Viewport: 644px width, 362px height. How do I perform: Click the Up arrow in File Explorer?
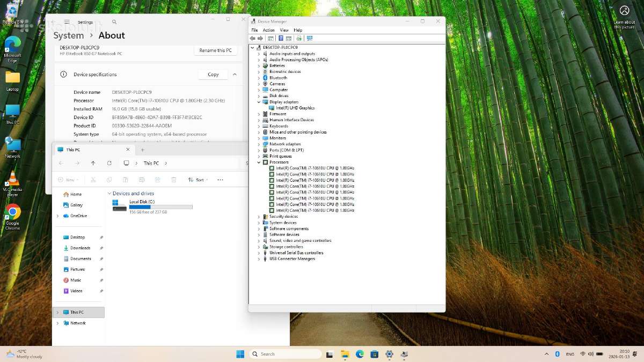[x=93, y=163]
